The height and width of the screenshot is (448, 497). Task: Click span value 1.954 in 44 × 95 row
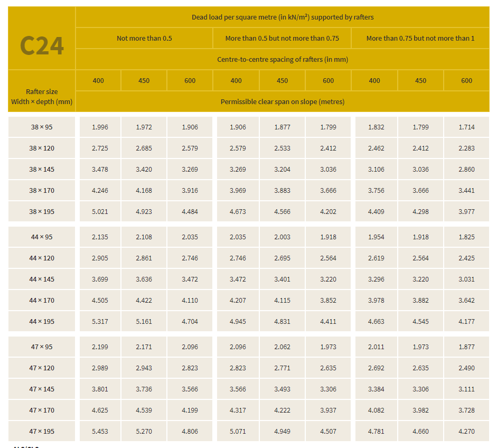click(376, 237)
